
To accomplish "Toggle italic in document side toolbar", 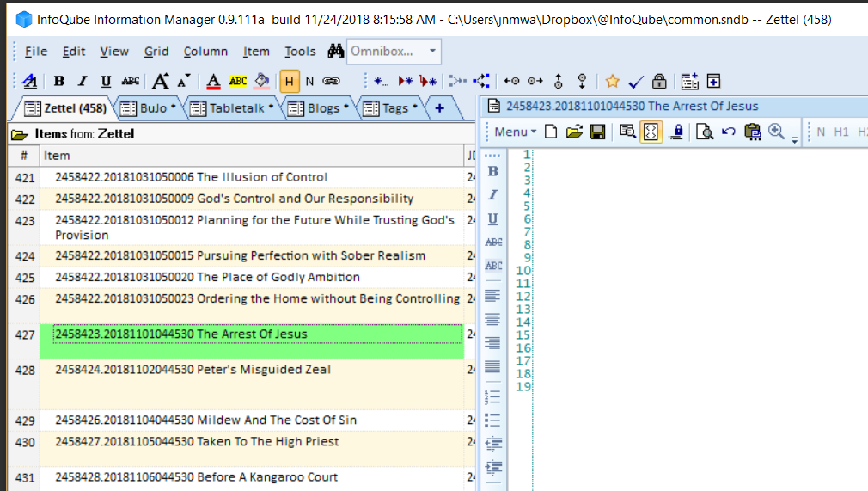I will tap(492, 194).
